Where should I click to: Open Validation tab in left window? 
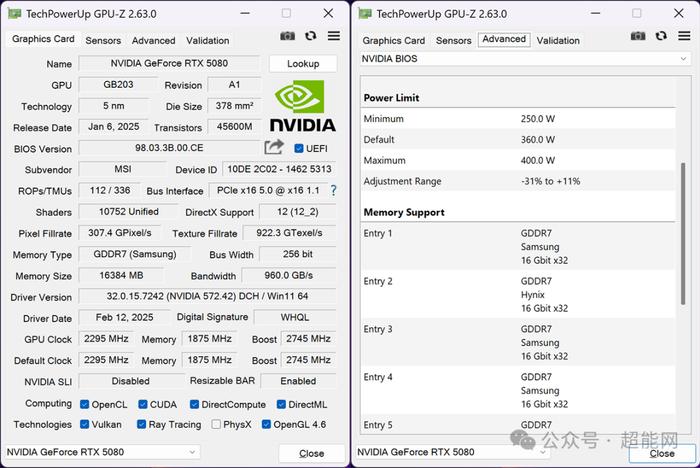pos(208,41)
